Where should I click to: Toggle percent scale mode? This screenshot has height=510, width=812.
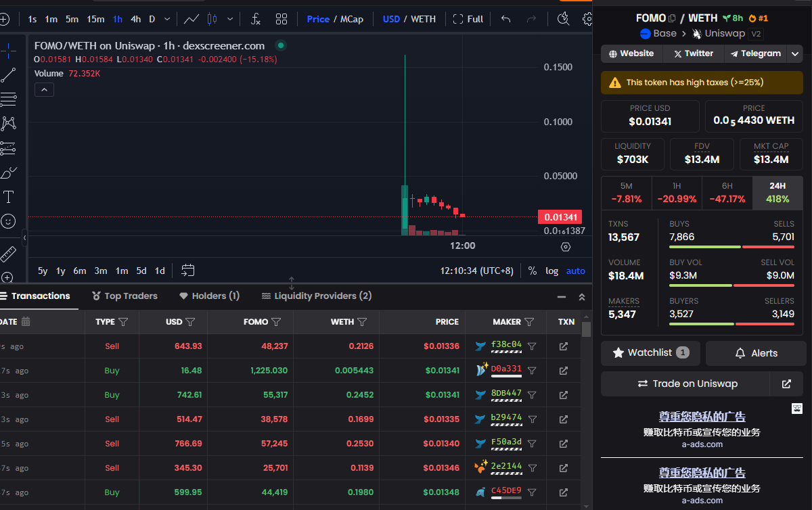[x=533, y=271]
